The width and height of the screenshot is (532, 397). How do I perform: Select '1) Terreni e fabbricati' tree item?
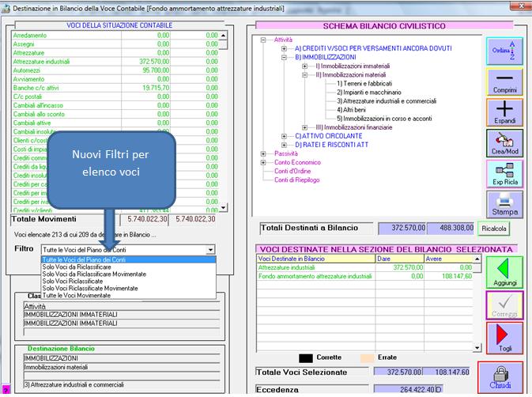click(364, 84)
